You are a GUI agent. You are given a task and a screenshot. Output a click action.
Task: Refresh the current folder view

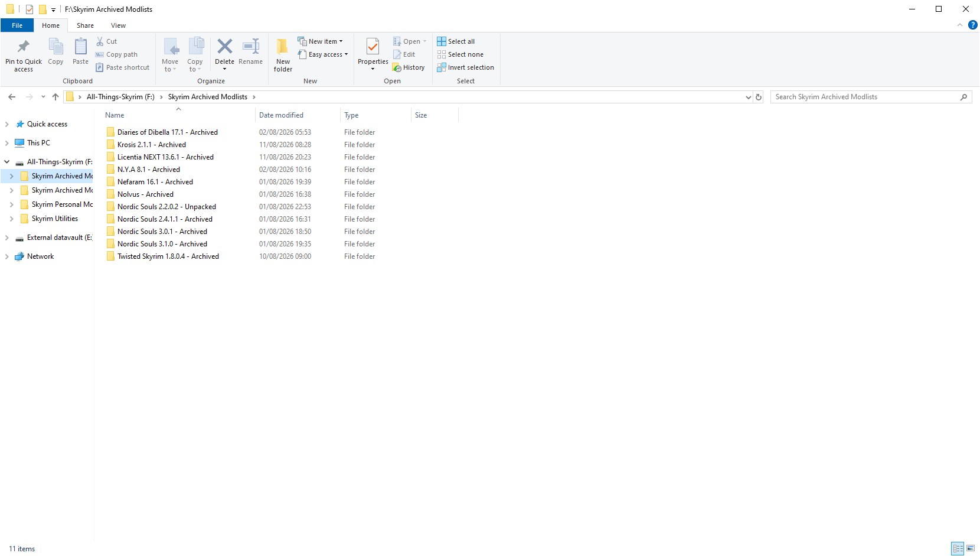point(759,97)
